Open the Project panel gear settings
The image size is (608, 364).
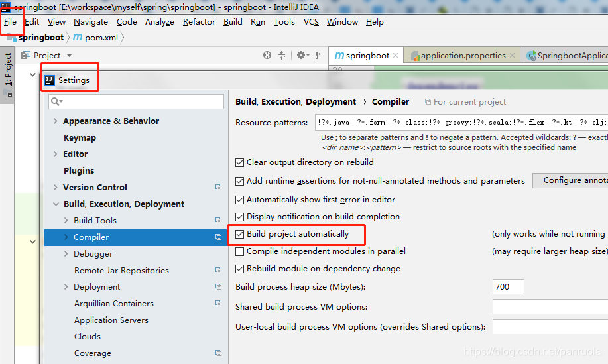click(x=302, y=56)
